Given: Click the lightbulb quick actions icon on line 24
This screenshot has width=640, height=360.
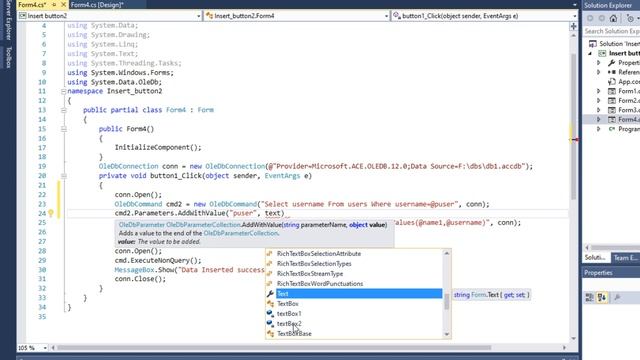Looking at the screenshot, I should [x=51, y=213].
